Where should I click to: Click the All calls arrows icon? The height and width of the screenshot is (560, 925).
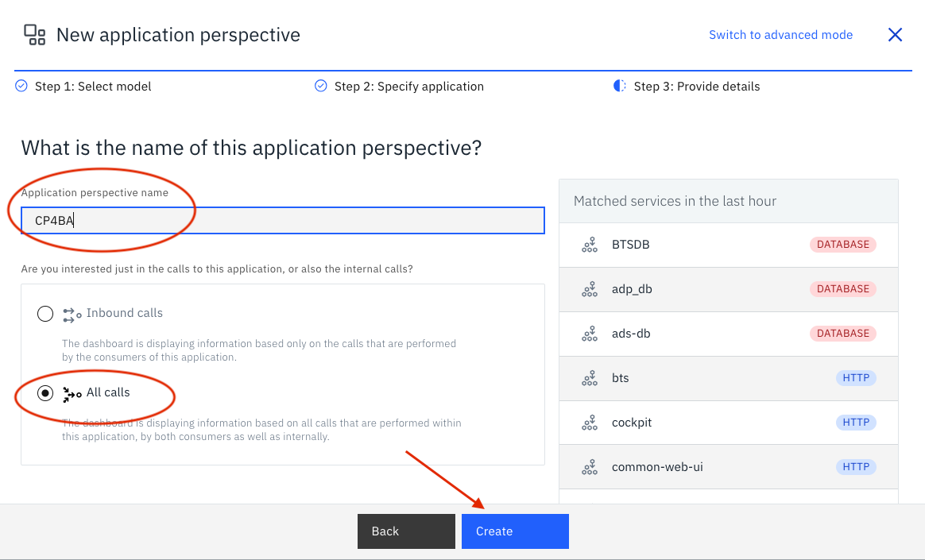coord(72,394)
